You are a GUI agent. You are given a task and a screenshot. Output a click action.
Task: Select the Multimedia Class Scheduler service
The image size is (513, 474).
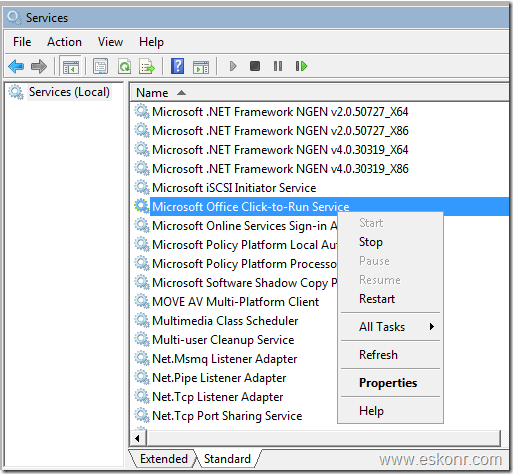(x=225, y=321)
